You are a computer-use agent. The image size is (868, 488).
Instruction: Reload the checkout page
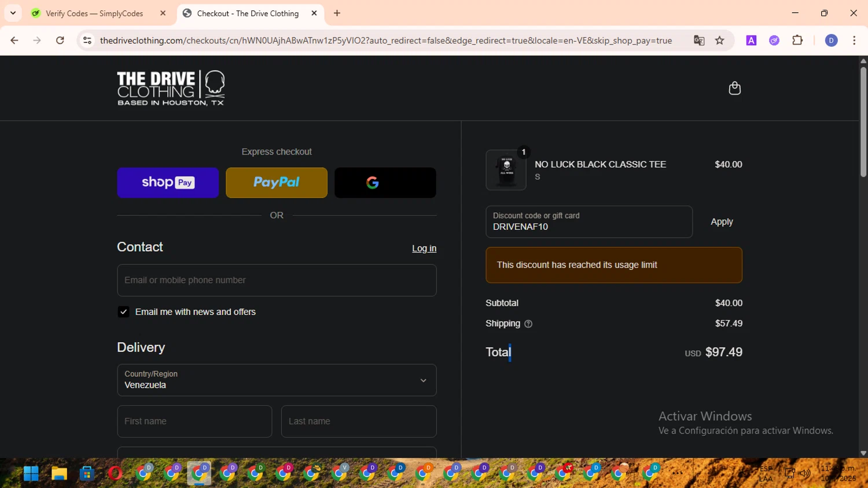60,41
